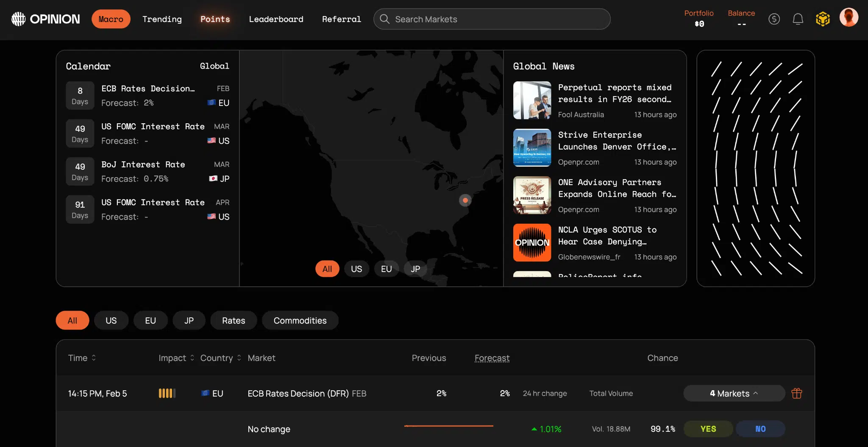The height and width of the screenshot is (447, 868).
Task: Open the Perpetual reports news thumbnail
Action: click(x=532, y=100)
